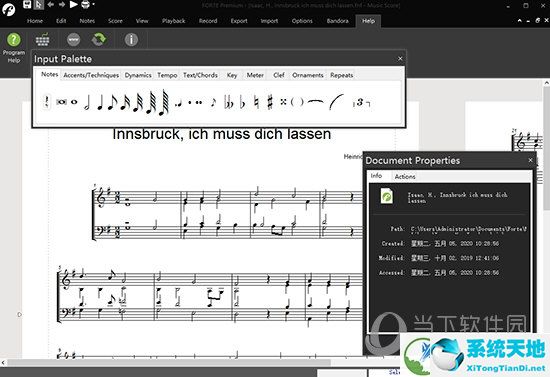Click the Play button in the quick toolbar
Image resolution: width=550 pixels, height=377 pixels.
tap(73, 5)
